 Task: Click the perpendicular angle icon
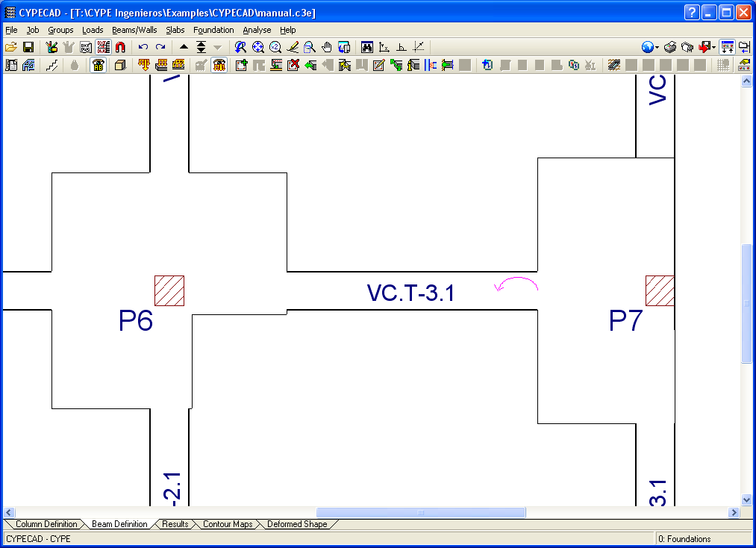(402, 47)
